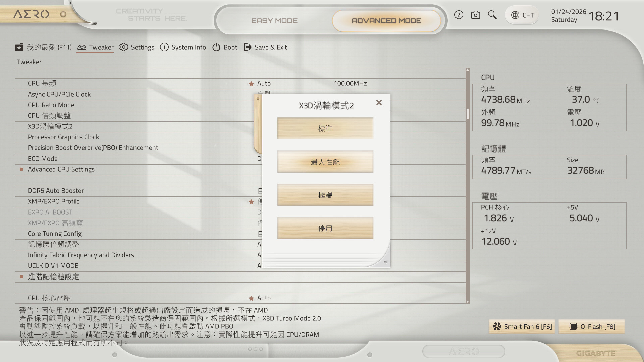Image resolution: width=644 pixels, height=362 pixels.
Task: Select 標準 option in X3D popup
Action: click(x=325, y=128)
